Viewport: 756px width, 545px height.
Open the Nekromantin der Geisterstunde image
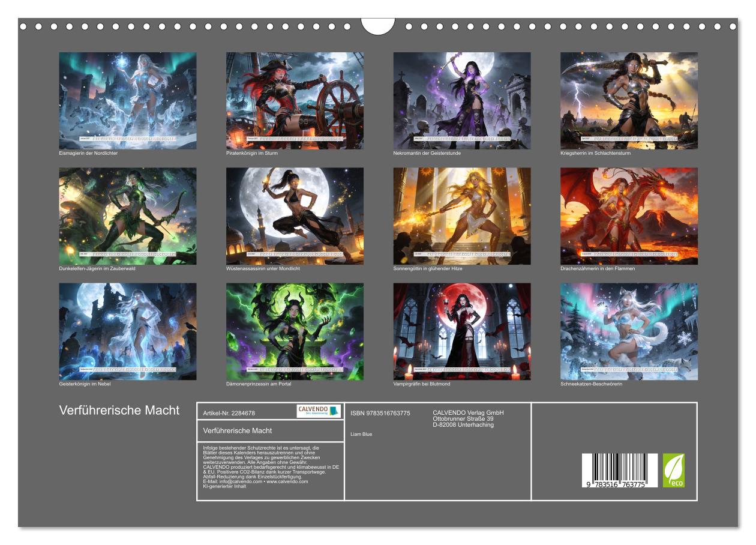click(461, 100)
